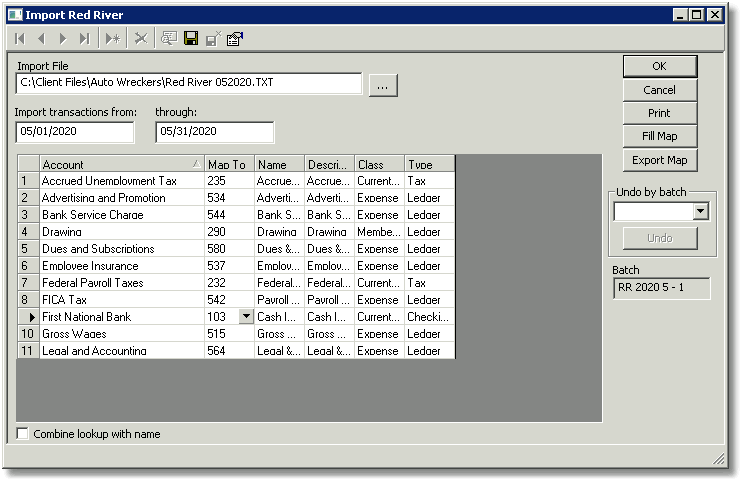Click Fill Map button
The width and height of the screenshot is (743, 483).
[660, 137]
